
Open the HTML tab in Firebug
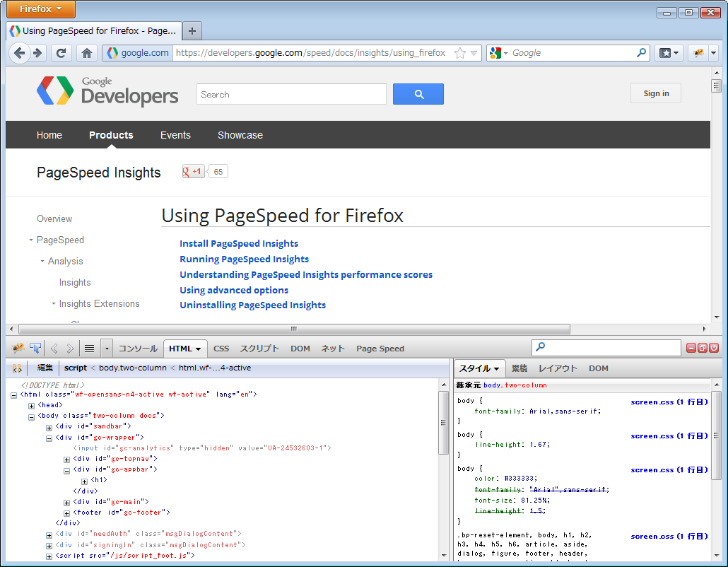point(184,349)
